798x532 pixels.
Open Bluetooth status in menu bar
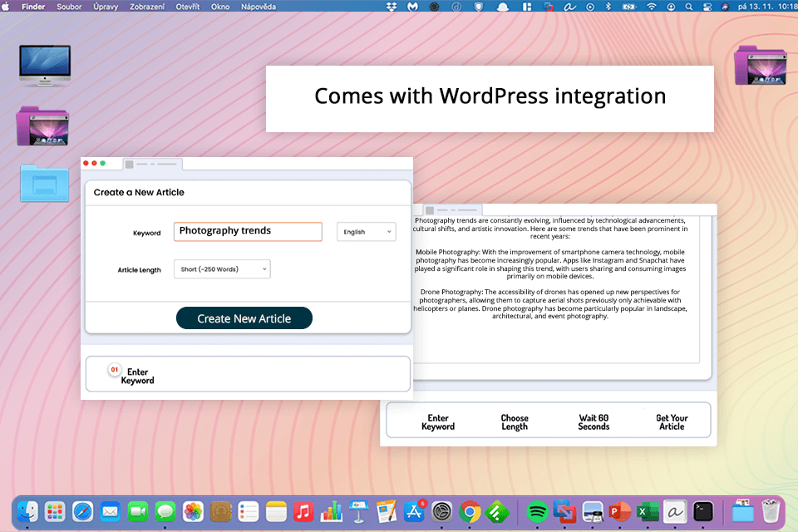(608, 7)
